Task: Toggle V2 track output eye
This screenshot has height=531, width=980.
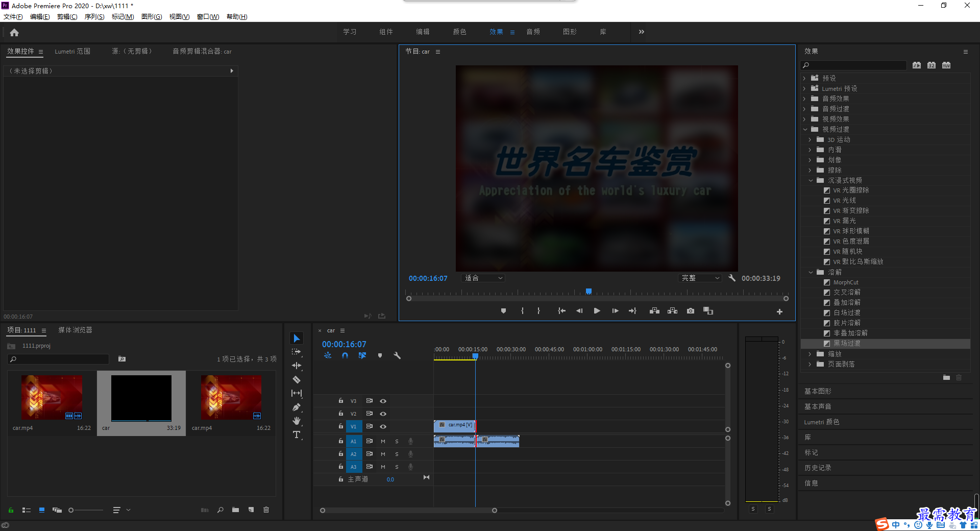Action: point(383,414)
